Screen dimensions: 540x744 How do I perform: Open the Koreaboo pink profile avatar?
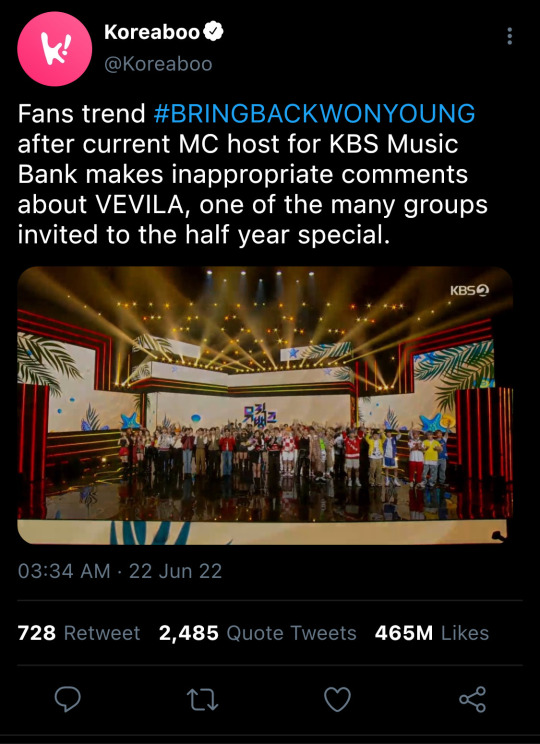55,49
